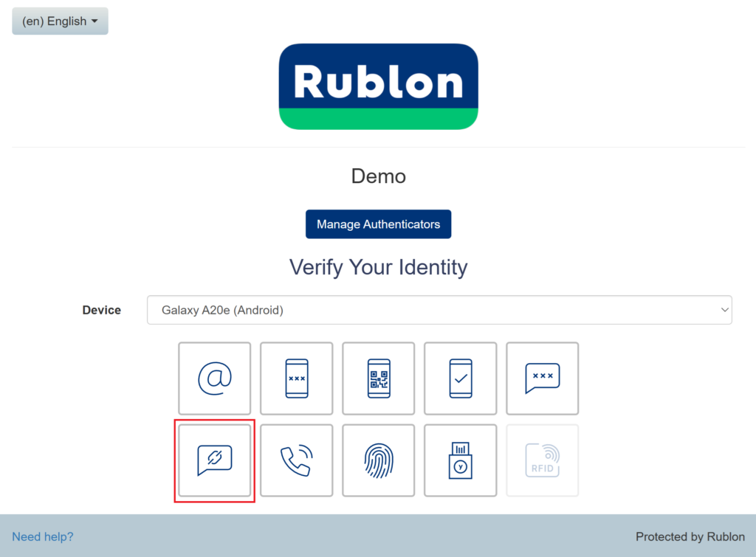756x557 pixels.
Task: Open the Need help? link
Action: coord(43,536)
